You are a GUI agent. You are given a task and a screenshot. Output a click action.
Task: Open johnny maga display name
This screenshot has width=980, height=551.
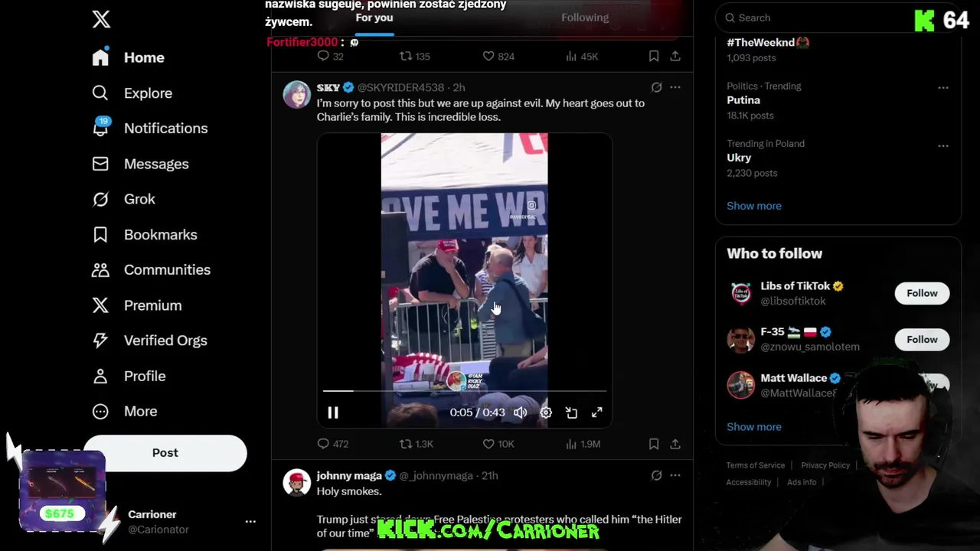click(x=349, y=475)
